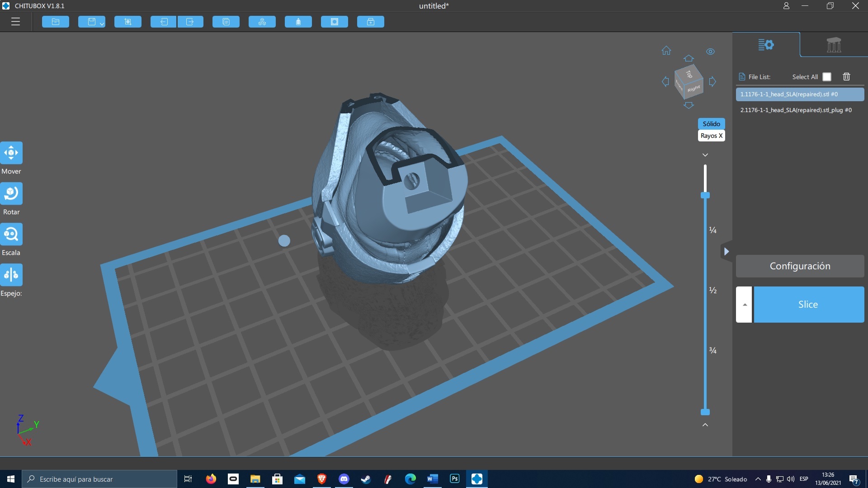Viewport: 868px width, 488px height.
Task: Click the bottom layer slider handle
Action: [705, 412]
